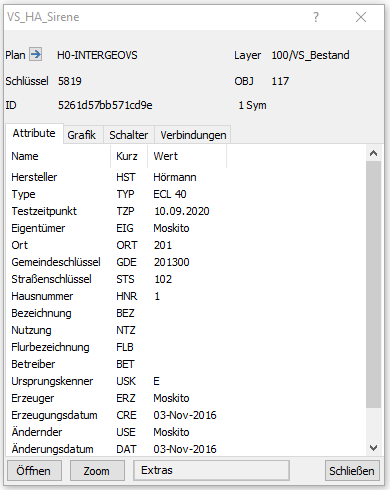390x490 pixels.
Task: Select the Testzeitpunkt value 10.09.2020
Action: pos(182,211)
